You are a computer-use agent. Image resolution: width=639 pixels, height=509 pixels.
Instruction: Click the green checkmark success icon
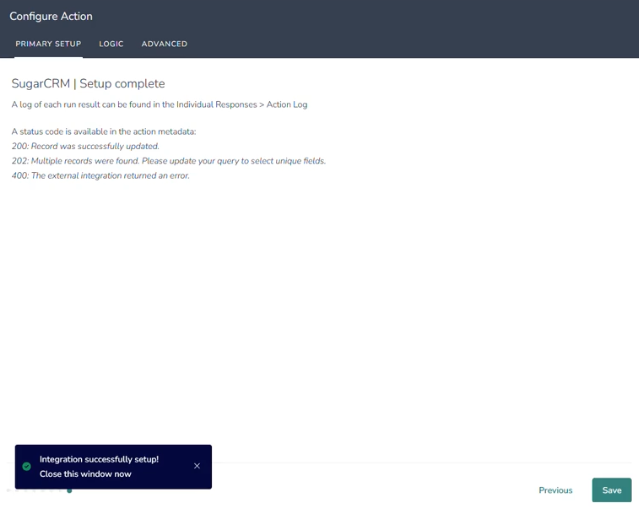pyautogui.click(x=27, y=466)
